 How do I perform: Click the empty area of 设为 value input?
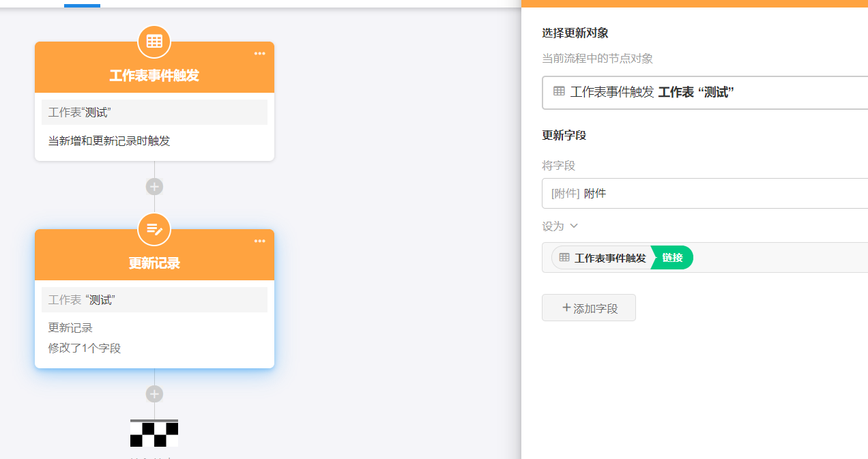[778, 258]
